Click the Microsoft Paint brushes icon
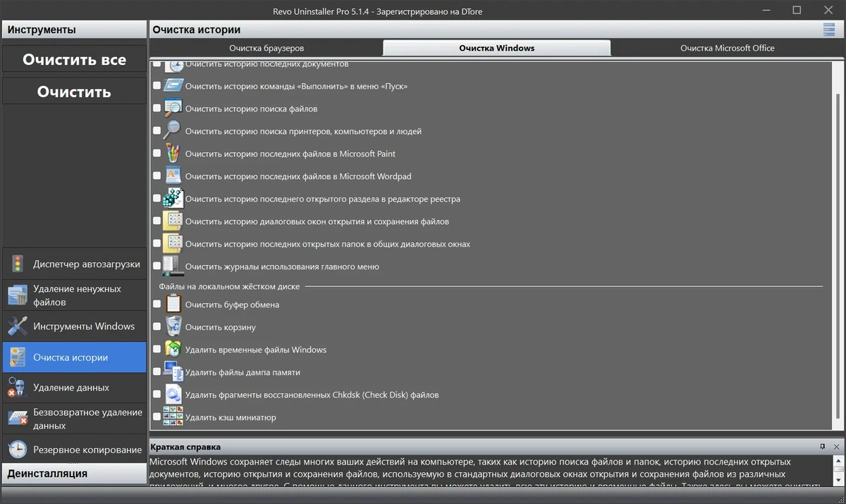The width and height of the screenshot is (846, 504). click(173, 154)
